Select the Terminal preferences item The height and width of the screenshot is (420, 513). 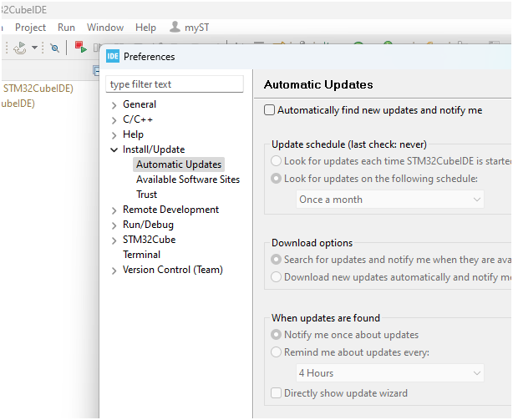coord(141,255)
